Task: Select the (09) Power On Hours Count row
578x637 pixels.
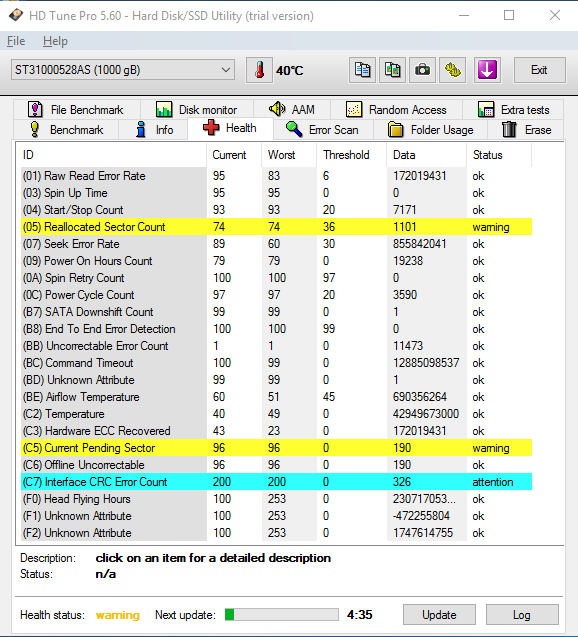Action: click(276, 261)
